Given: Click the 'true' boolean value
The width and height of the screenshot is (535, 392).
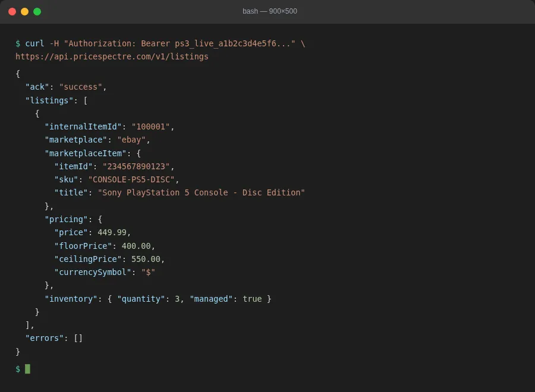Looking at the screenshot, I should (252, 299).
